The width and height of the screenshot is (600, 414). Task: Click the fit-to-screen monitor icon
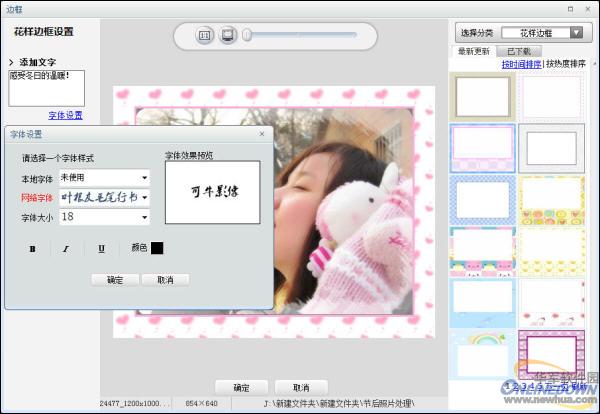[x=228, y=35]
